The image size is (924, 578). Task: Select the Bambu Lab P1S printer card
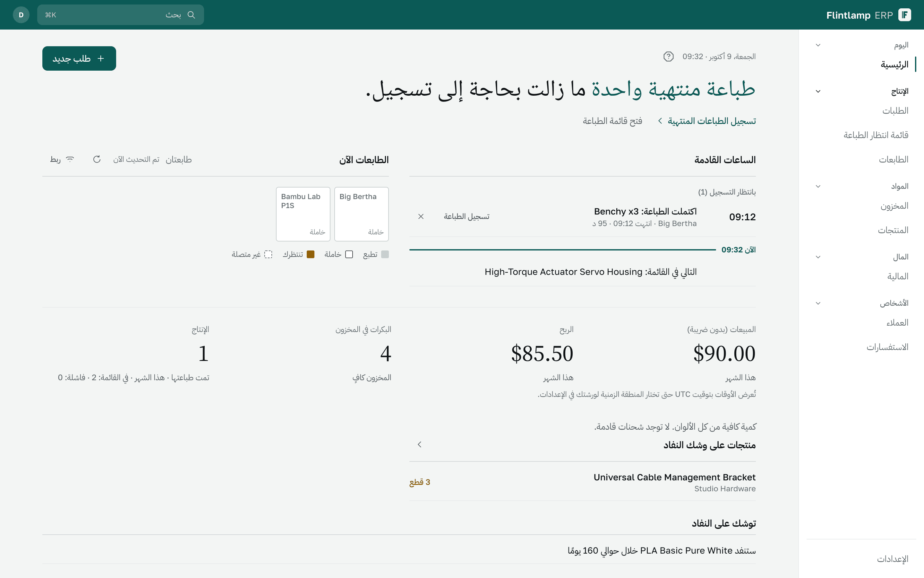pyautogui.click(x=303, y=214)
